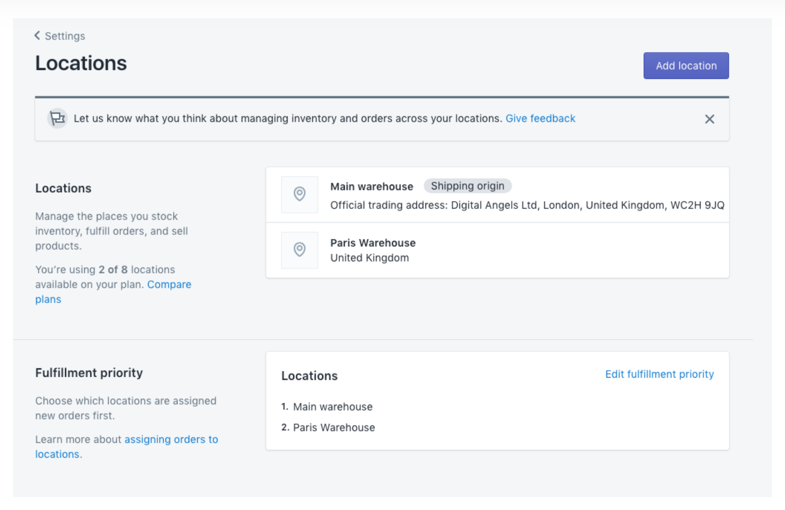Image resolution: width=785 pixels, height=510 pixels.
Task: Go back to Settings
Action: (x=66, y=36)
